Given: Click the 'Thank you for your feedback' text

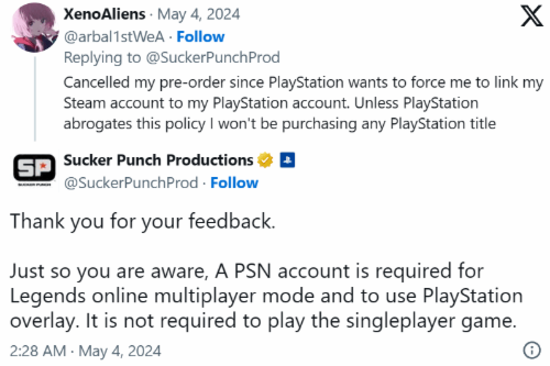Looking at the screenshot, I should 142,222.
